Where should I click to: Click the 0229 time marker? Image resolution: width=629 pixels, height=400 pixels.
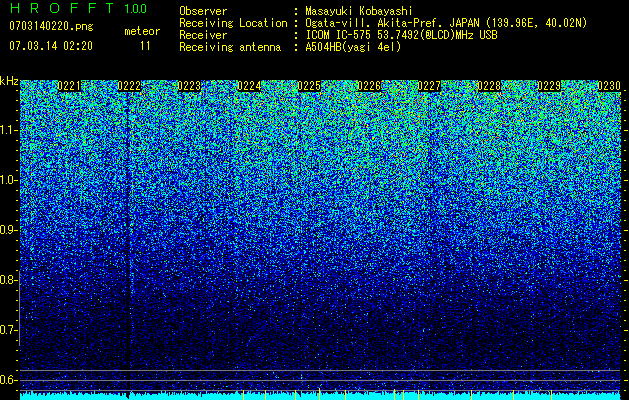coord(549,86)
